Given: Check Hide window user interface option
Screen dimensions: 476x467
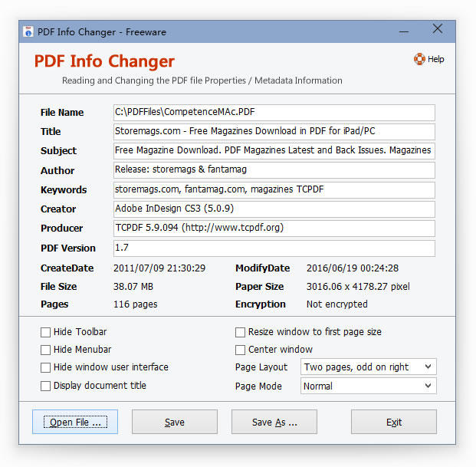Looking at the screenshot, I should [46, 367].
